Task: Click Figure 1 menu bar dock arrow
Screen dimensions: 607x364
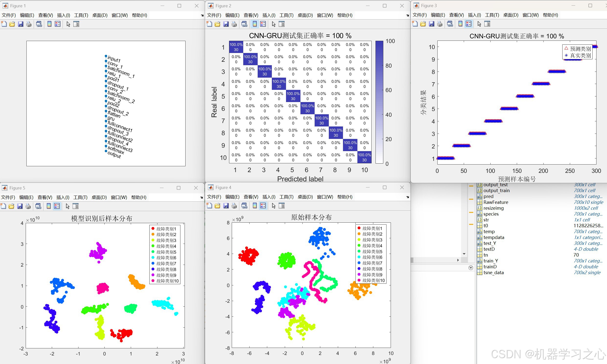Action: (202, 15)
